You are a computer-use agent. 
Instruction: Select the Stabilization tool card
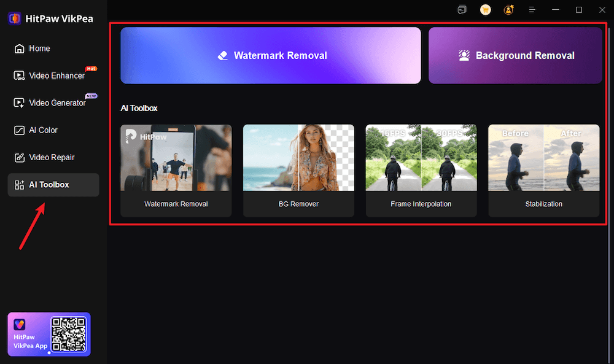click(543, 171)
